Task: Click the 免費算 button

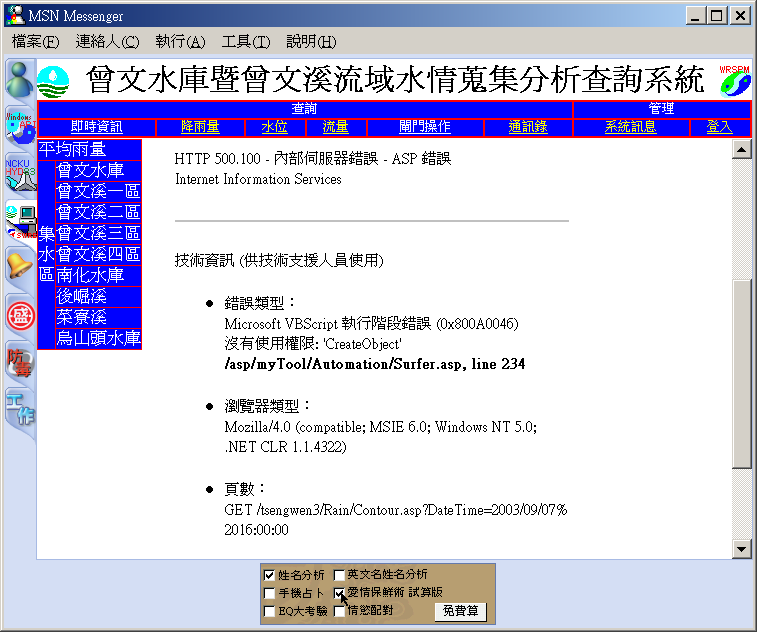Action: (461, 611)
